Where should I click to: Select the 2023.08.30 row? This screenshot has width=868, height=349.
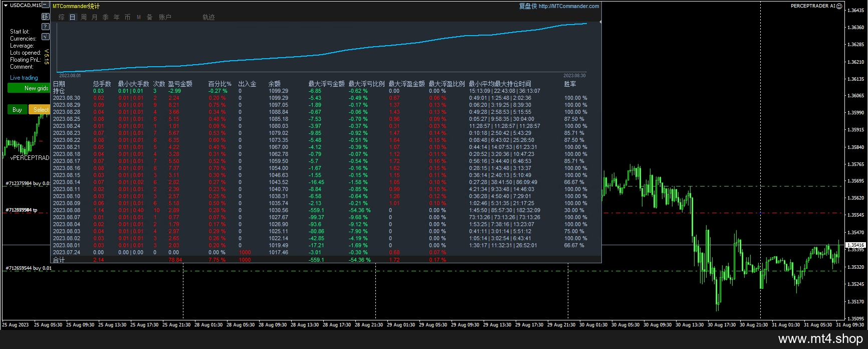tap(326, 98)
